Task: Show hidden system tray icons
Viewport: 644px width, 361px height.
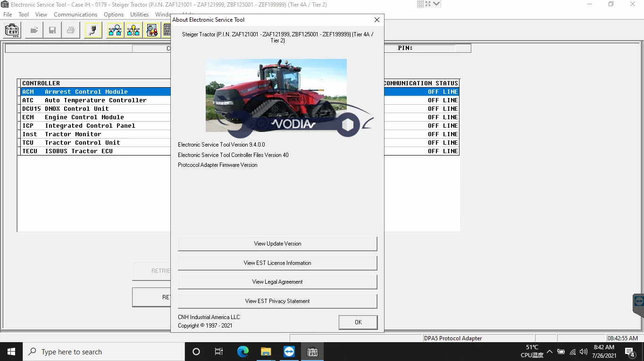Action: pos(550,352)
